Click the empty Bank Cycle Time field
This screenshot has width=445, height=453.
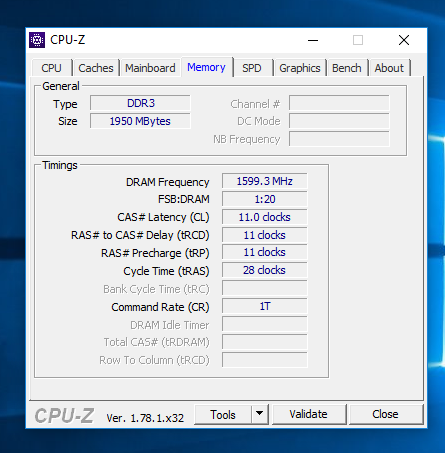[x=265, y=288]
